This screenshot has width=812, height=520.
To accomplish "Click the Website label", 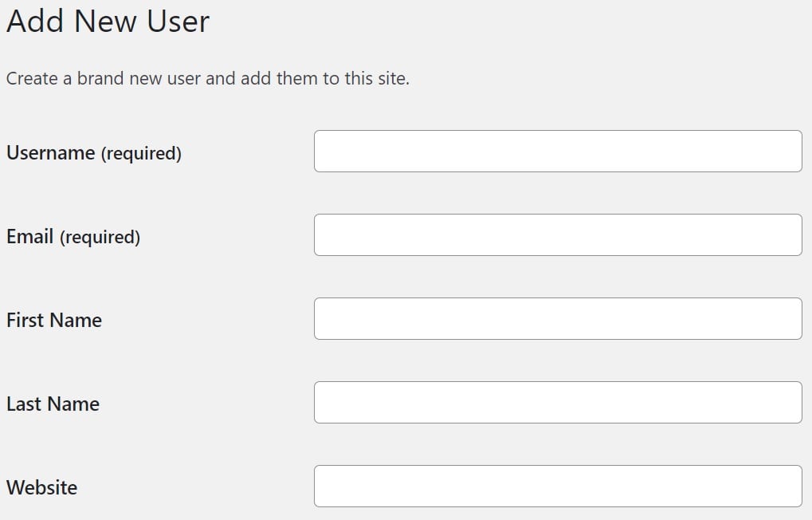I will click(x=41, y=488).
